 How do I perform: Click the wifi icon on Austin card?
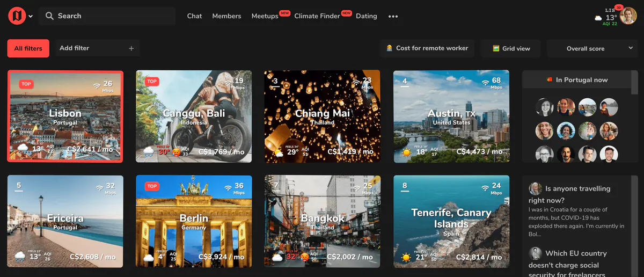click(486, 82)
